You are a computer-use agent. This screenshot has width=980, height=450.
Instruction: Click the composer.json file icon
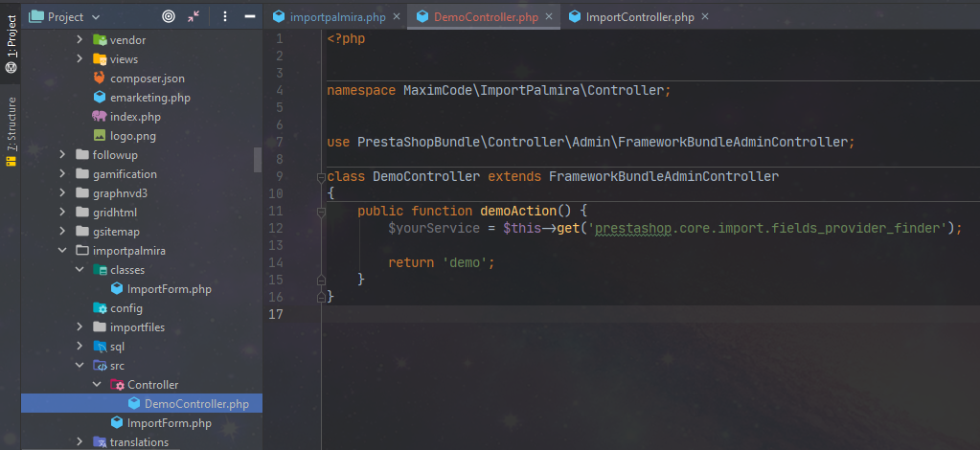click(x=100, y=79)
